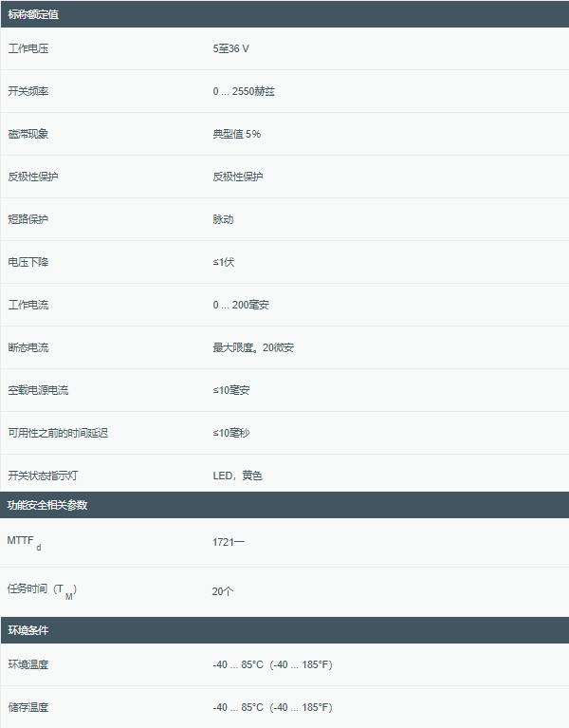Select the 任务时间 (TM) row label
Image resolution: width=569 pixels, height=728 pixels.
pos(42,589)
